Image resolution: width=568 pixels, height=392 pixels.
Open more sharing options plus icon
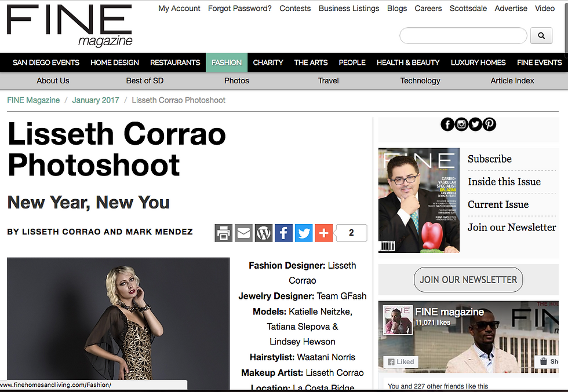324,233
